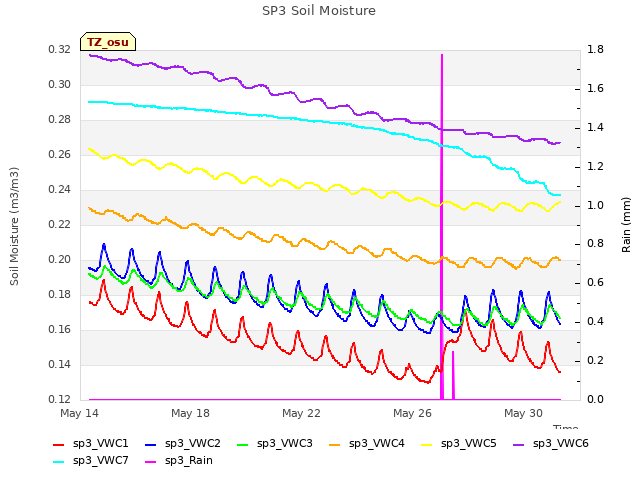Click red sp3_VWC1 legend color marker
The width and height of the screenshot is (640, 480).
59,444
